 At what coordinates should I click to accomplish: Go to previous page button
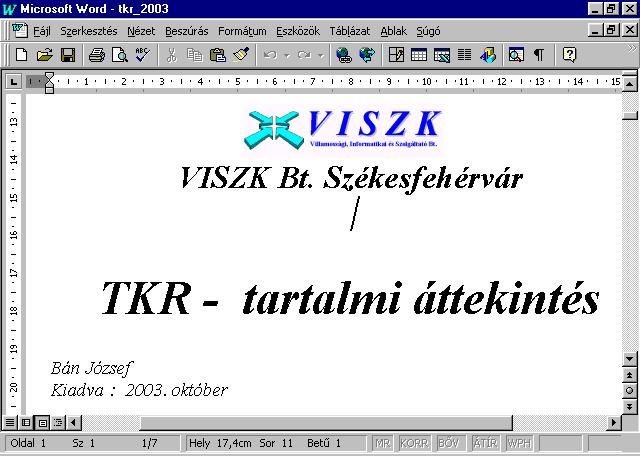629,375
